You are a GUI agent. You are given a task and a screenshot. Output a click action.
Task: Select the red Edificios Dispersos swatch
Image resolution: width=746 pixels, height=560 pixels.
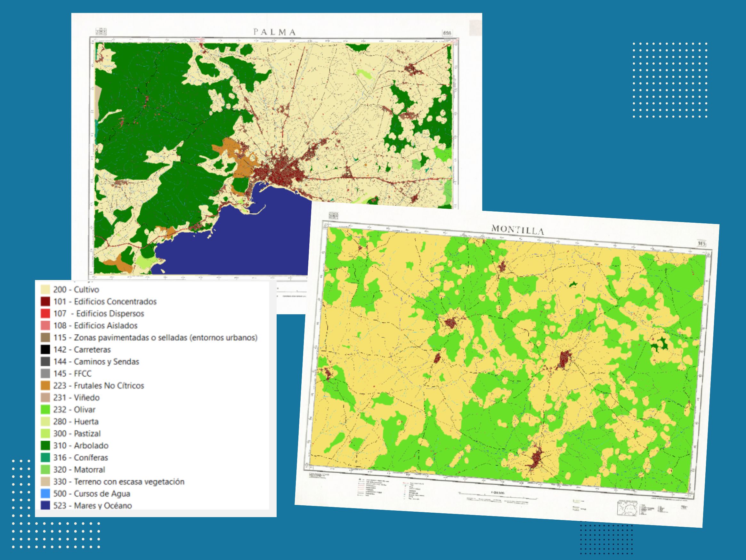(45, 314)
